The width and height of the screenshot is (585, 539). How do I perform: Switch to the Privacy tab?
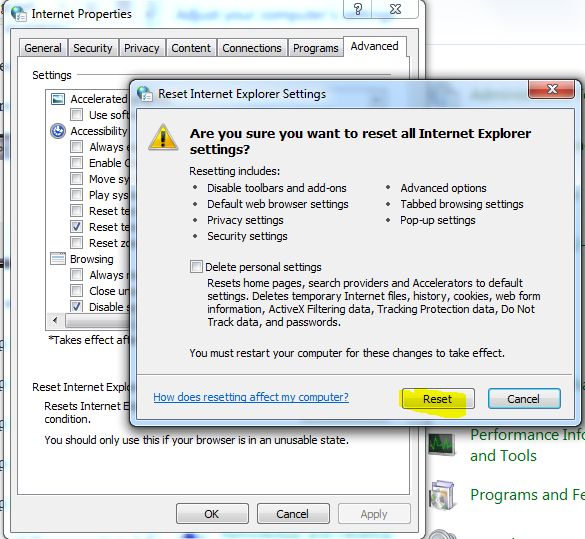click(141, 48)
